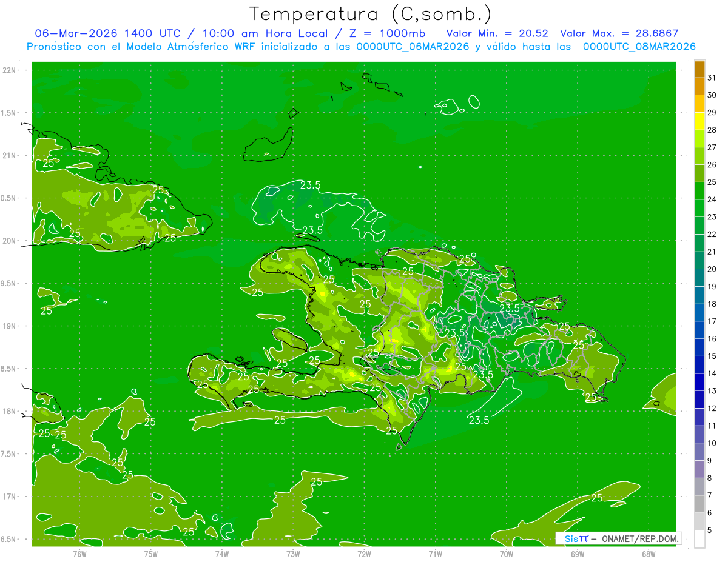Click the '6.5N' latitude axis label

coord(8,539)
